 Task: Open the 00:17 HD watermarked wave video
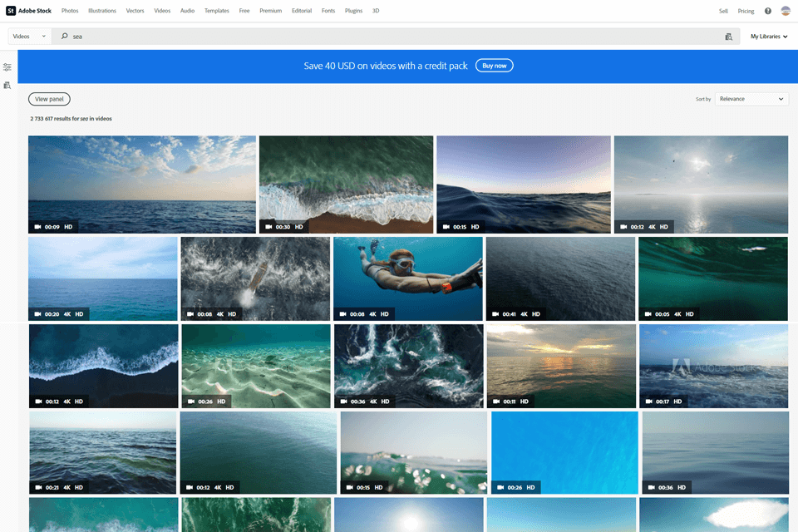click(x=713, y=366)
